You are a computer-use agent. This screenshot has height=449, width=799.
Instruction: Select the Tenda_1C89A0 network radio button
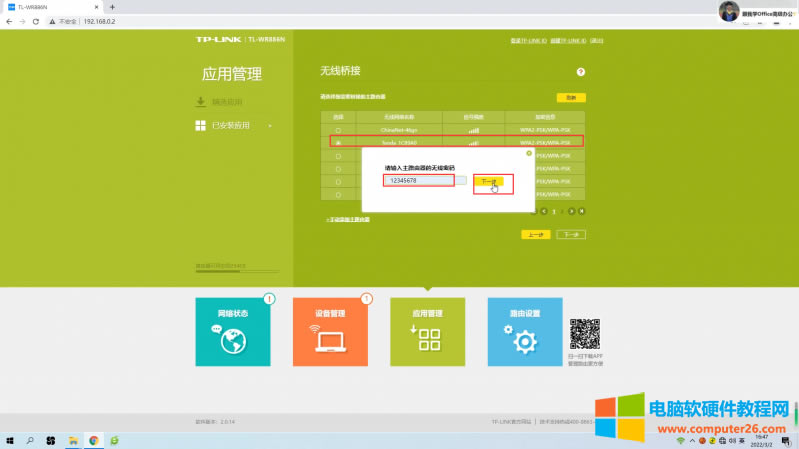click(337, 143)
